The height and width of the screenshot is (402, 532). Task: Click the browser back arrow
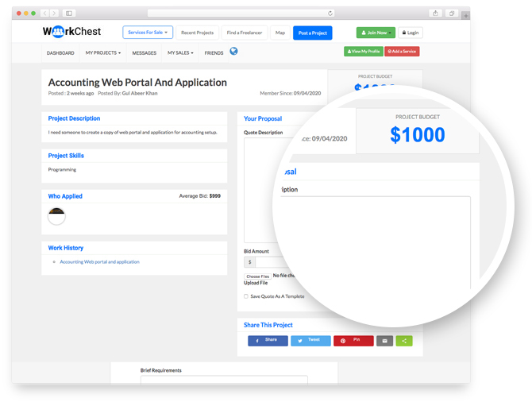click(x=45, y=14)
